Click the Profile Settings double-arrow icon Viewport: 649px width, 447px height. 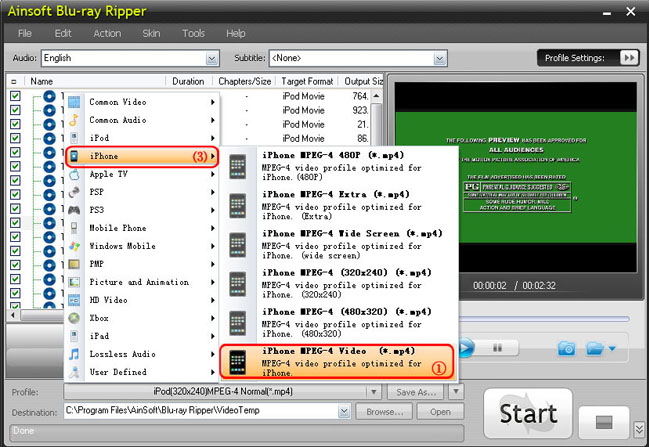(x=628, y=58)
